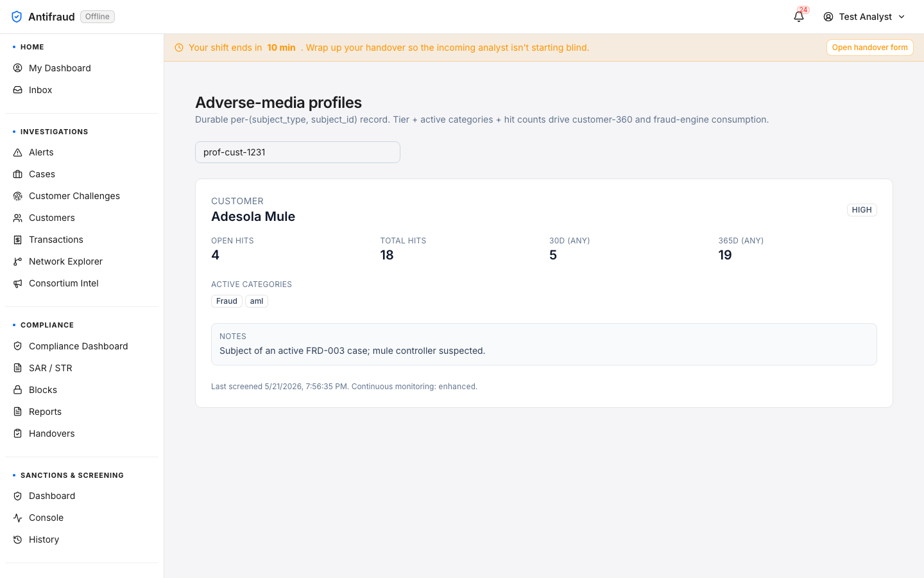Click the History clock icon
This screenshot has width=924, height=578.
coord(18,539)
